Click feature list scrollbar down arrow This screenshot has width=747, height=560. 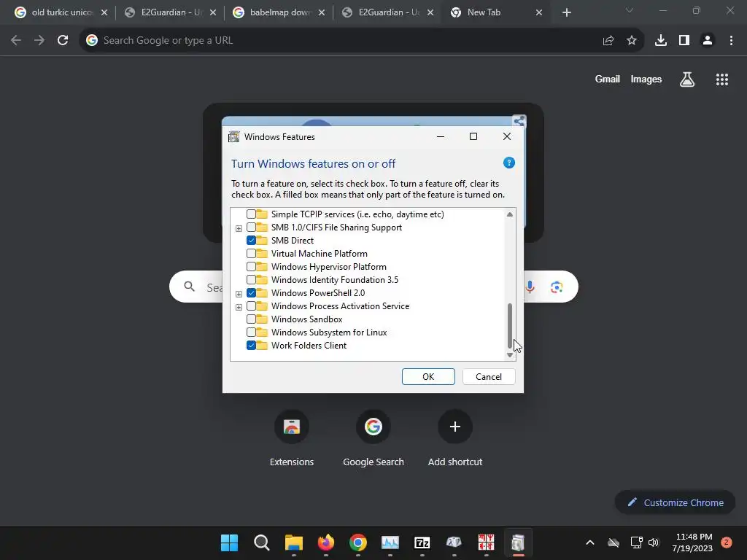click(510, 355)
